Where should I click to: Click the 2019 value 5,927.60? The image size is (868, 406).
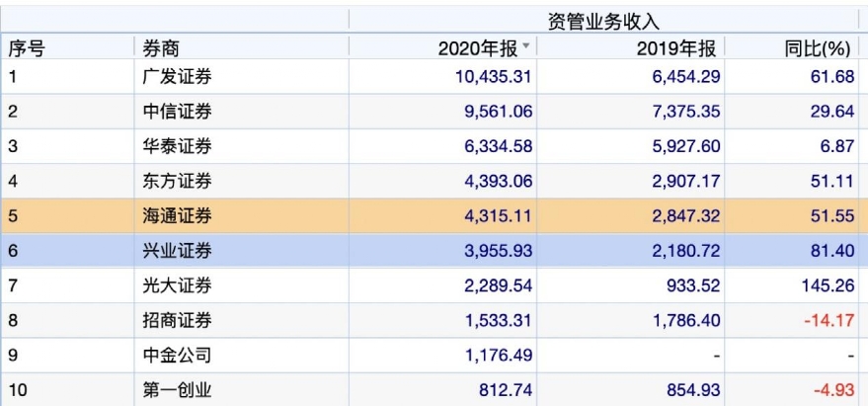click(686, 146)
